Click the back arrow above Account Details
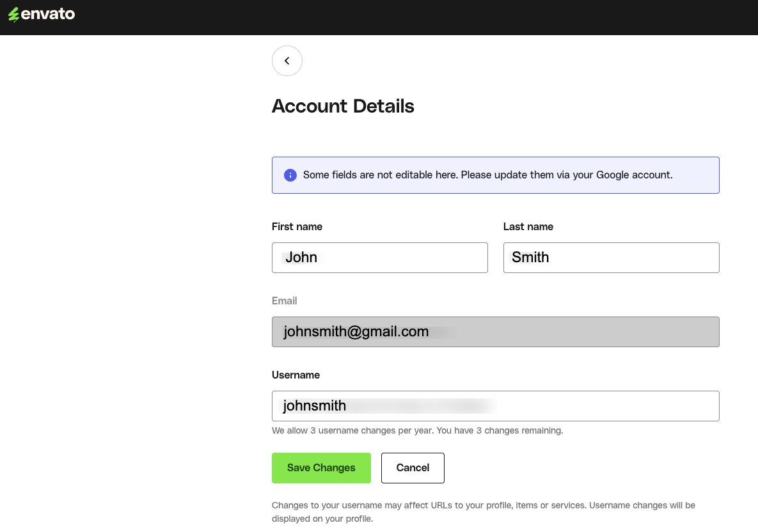 point(287,60)
